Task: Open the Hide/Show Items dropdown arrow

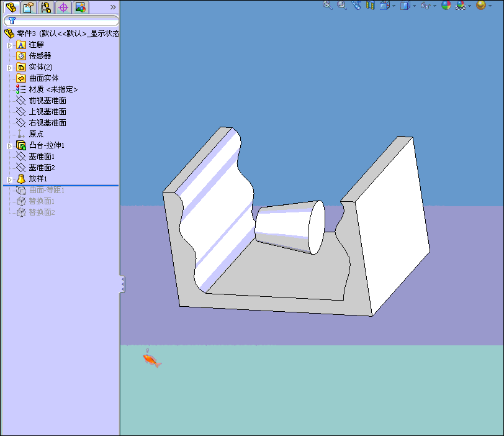Action: coord(435,6)
